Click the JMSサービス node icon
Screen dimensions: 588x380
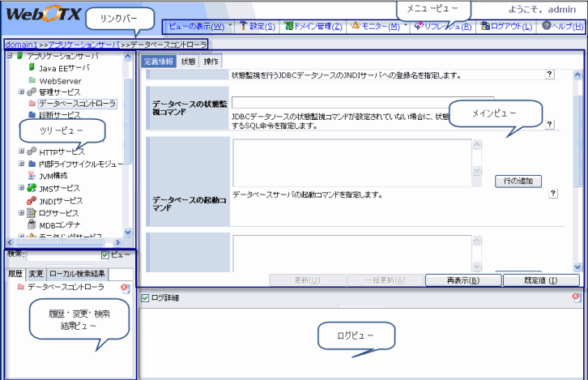point(32,188)
